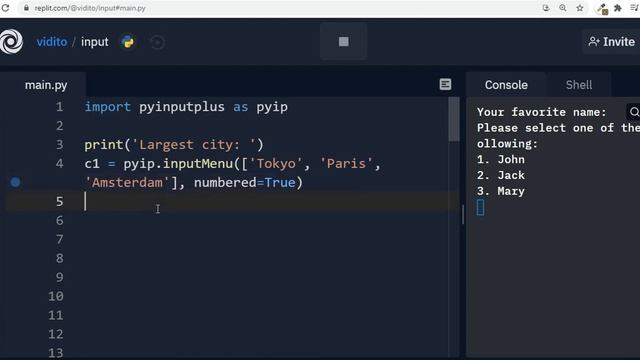Open the editor layout panel icon

click(445, 84)
